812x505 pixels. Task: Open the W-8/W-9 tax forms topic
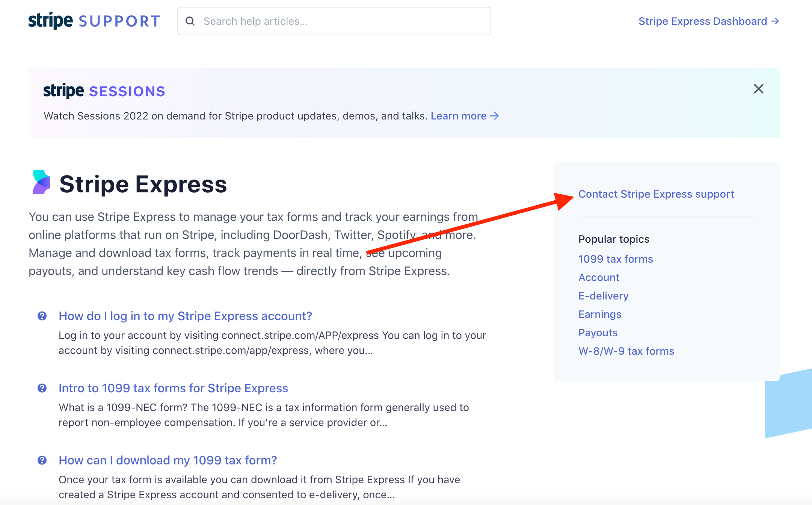[x=626, y=351]
